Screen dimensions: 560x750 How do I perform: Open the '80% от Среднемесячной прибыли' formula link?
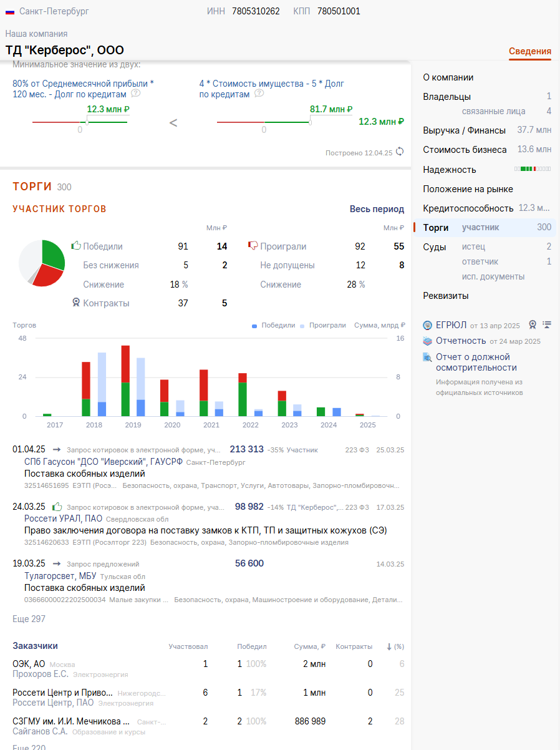click(83, 89)
